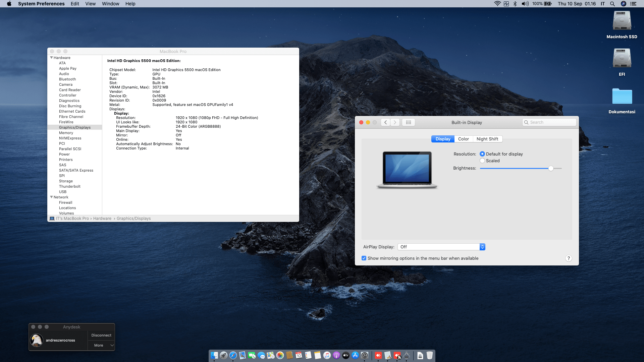
Task: Select Memory in Hardware list
Action: (66, 133)
